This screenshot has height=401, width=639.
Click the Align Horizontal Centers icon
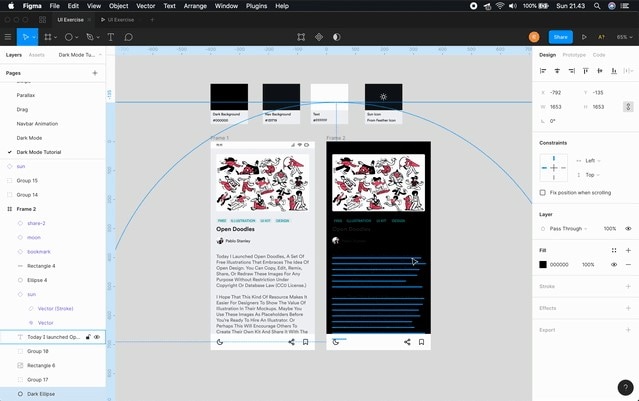coord(557,71)
